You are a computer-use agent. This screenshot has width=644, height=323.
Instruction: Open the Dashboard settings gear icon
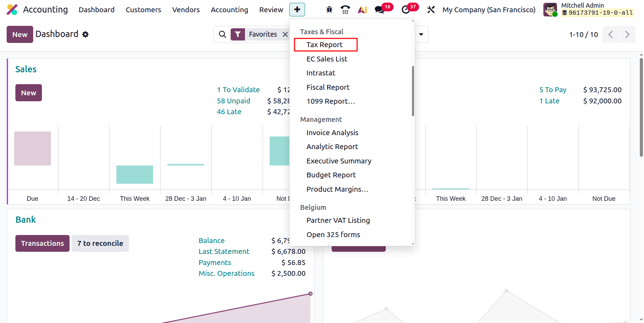coord(85,34)
